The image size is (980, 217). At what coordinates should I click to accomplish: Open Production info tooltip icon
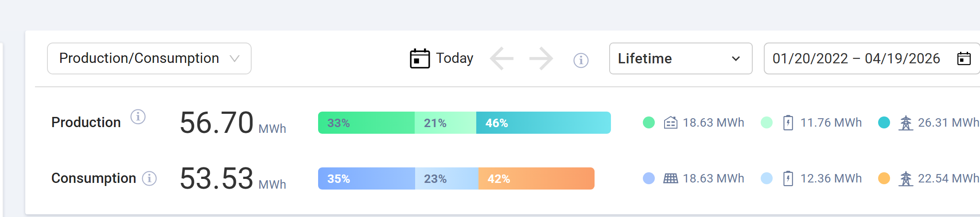tap(138, 117)
